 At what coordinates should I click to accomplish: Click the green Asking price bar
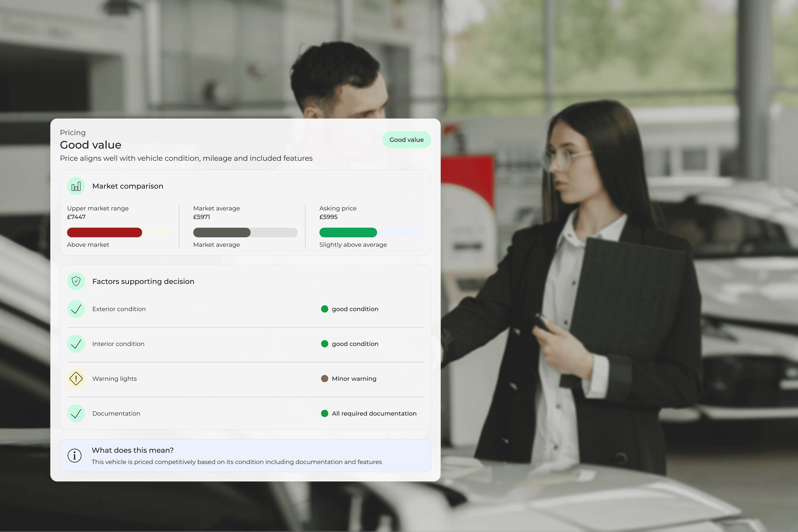tap(348, 232)
